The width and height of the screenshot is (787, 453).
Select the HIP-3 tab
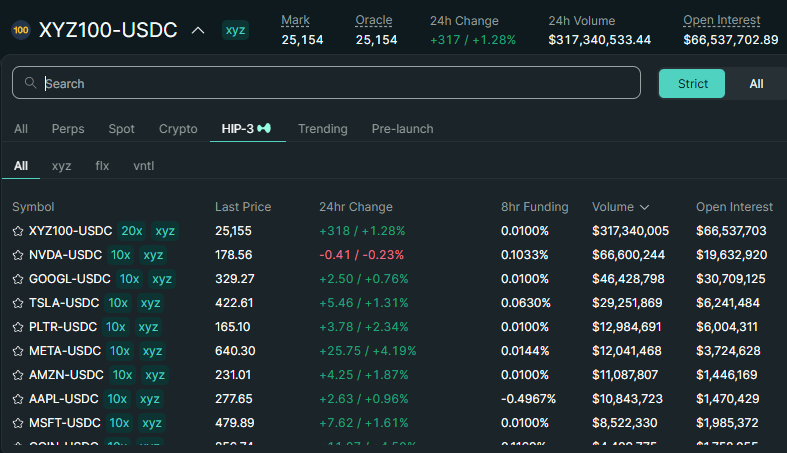pos(246,129)
